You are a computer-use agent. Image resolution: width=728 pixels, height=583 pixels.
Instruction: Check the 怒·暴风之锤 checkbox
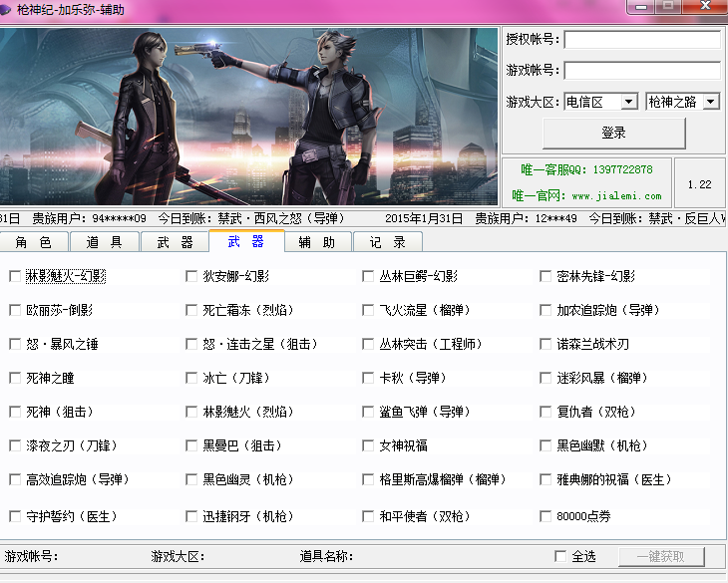[15, 344]
